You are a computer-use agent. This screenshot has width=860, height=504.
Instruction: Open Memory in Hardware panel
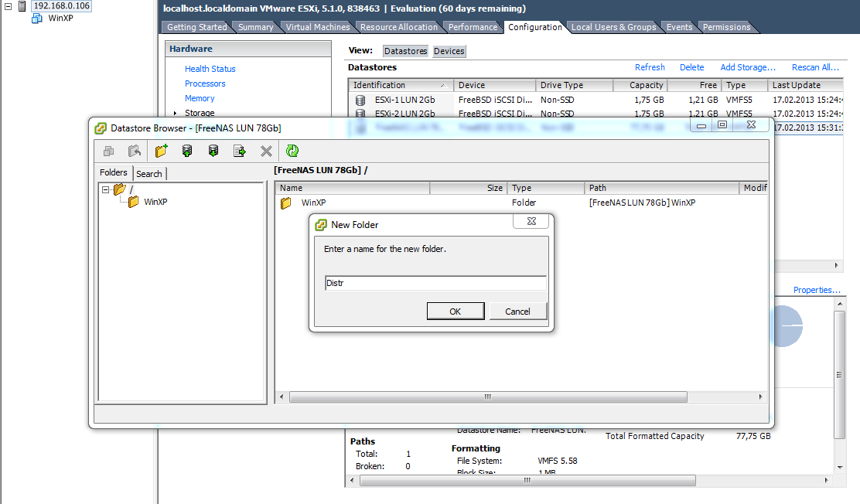tap(200, 98)
